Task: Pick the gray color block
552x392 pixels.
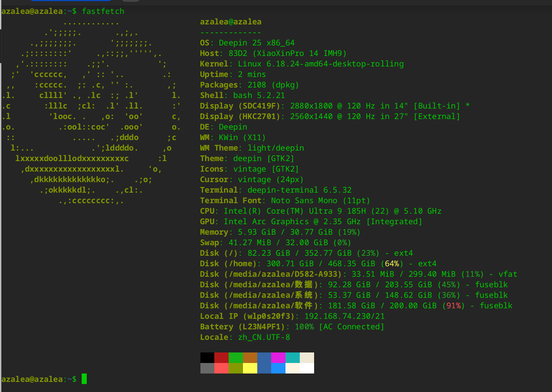Action: point(207,368)
